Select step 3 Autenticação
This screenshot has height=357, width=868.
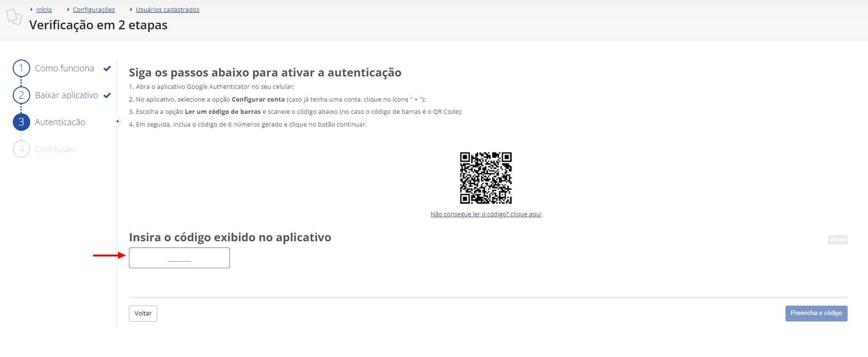[49, 122]
